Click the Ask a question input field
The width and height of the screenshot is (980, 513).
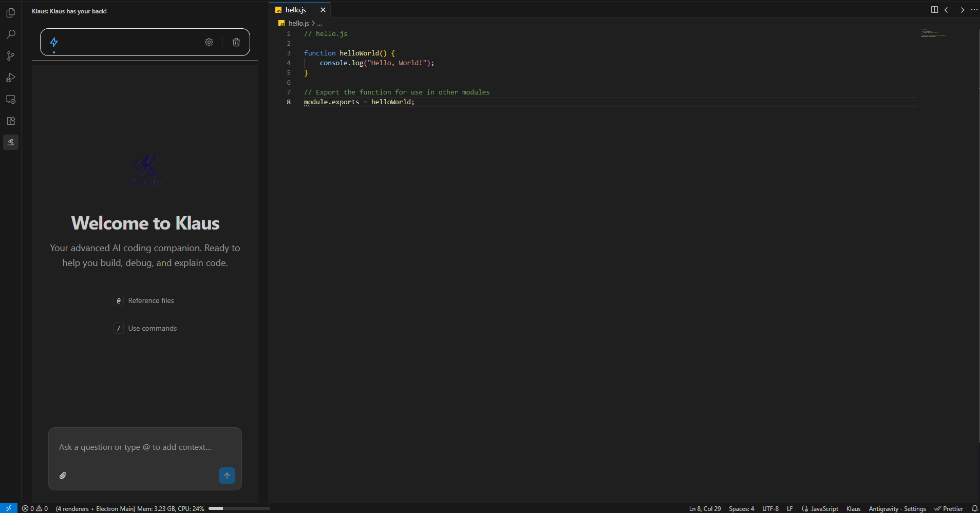(135, 447)
